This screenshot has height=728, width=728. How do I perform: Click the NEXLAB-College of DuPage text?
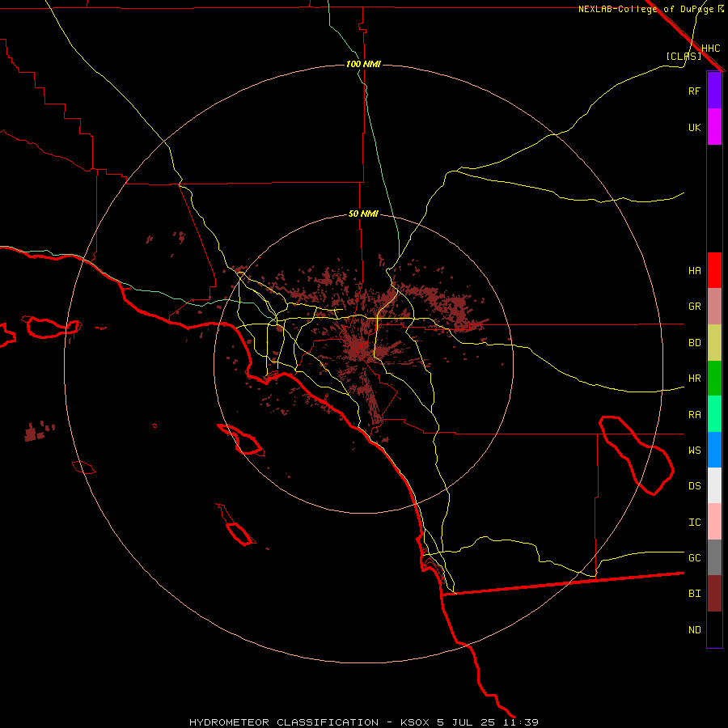[x=645, y=9]
